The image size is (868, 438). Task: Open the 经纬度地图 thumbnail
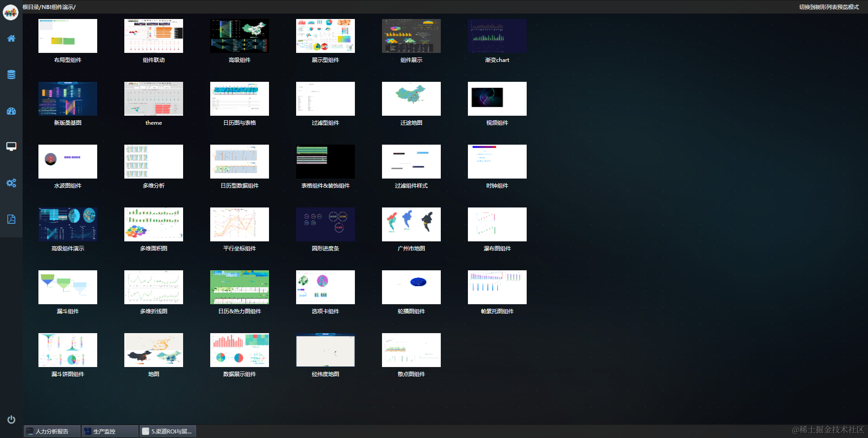coord(325,350)
